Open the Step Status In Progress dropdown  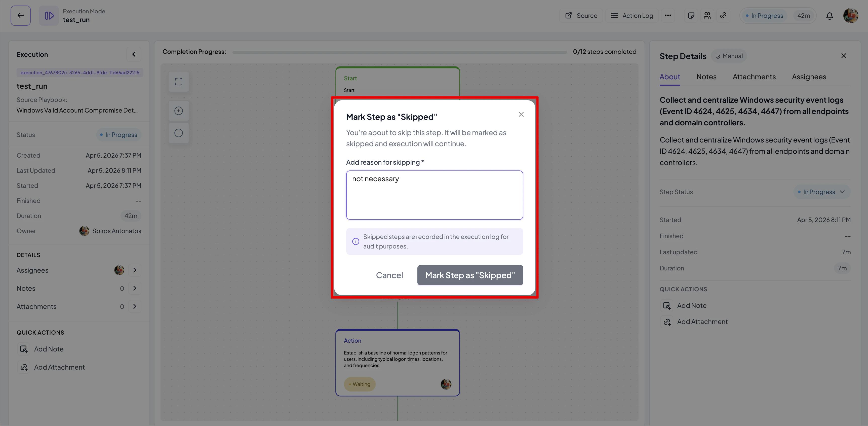(822, 192)
